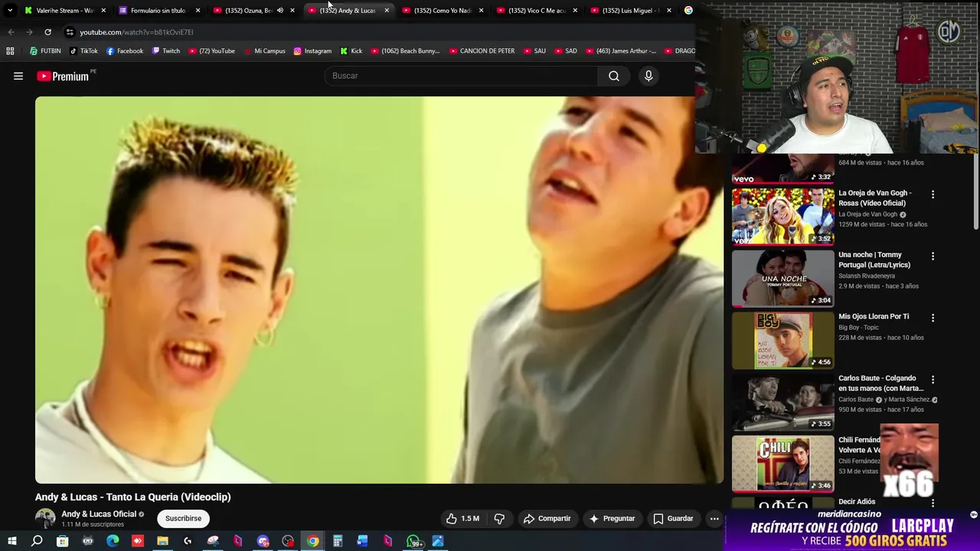The height and width of the screenshot is (551, 980).
Task: Close the Andy & Lucas tab
Action: coord(387,11)
